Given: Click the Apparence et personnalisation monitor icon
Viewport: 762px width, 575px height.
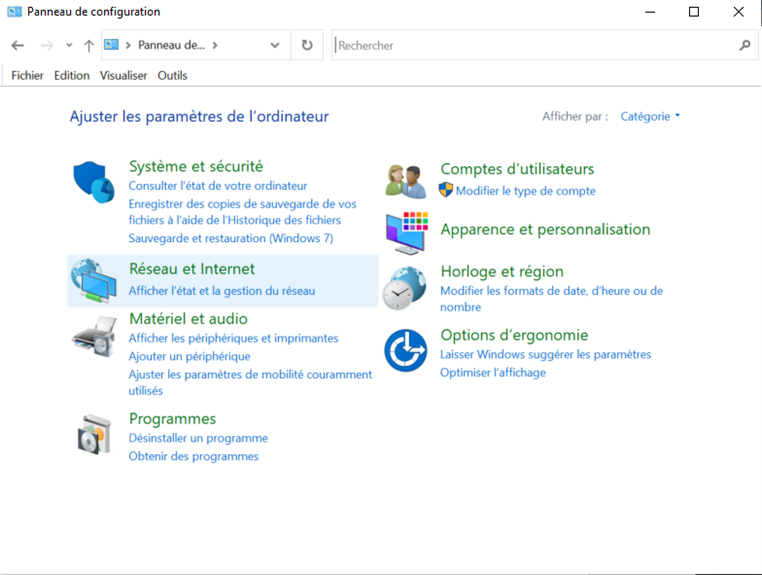Looking at the screenshot, I should pos(406,232).
